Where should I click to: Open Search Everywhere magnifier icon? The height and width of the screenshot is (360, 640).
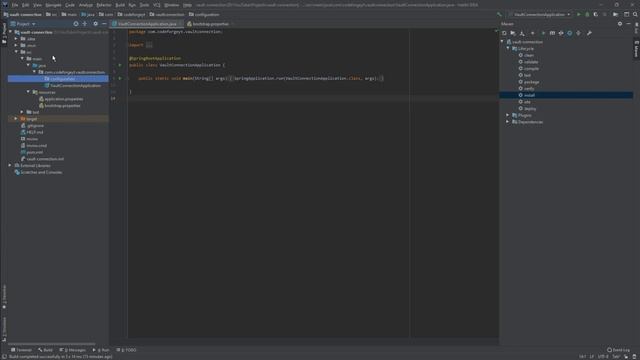click(x=636, y=15)
